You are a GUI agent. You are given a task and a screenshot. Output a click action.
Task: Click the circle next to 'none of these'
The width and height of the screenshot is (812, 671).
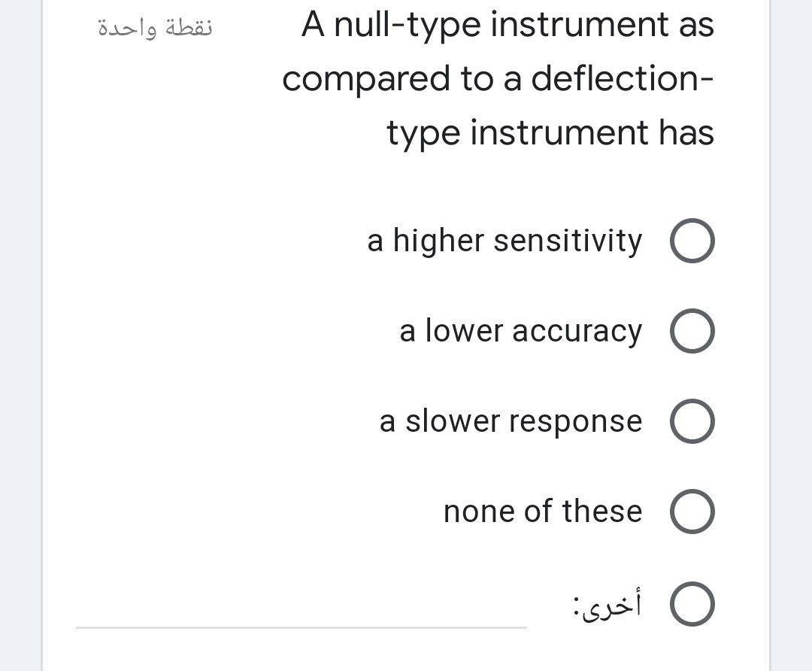(692, 511)
